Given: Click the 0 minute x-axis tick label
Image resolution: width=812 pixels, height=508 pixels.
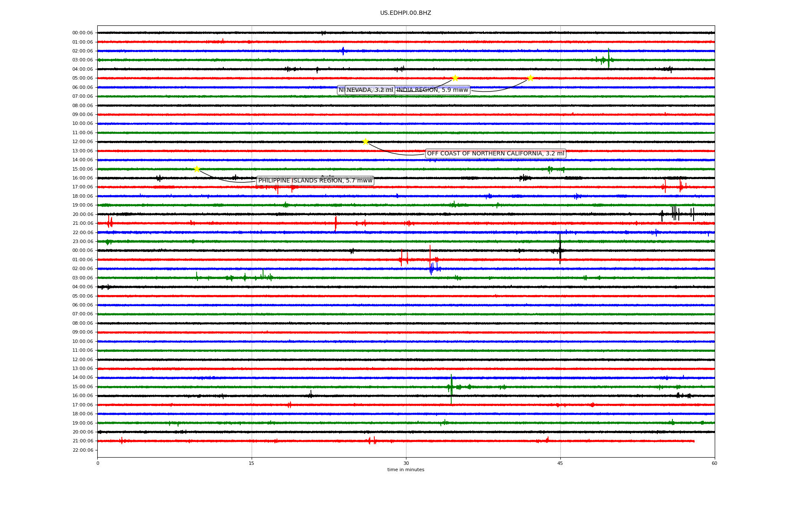Looking at the screenshot, I should (98, 463).
